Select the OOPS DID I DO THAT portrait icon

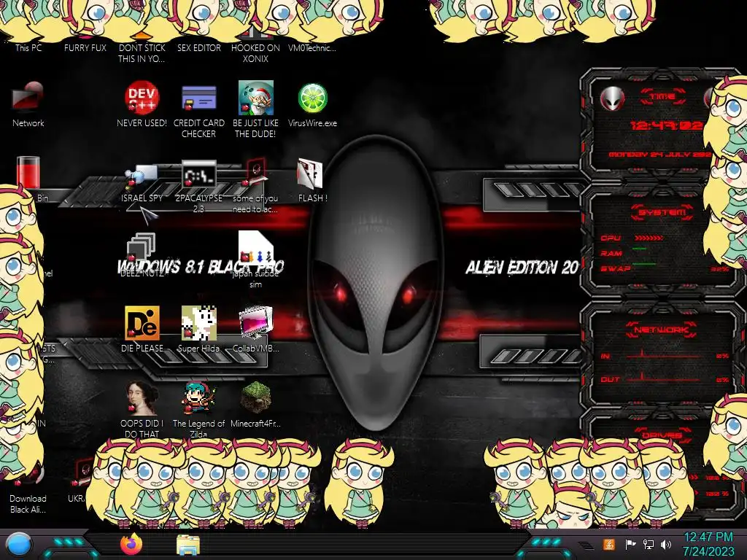142,398
